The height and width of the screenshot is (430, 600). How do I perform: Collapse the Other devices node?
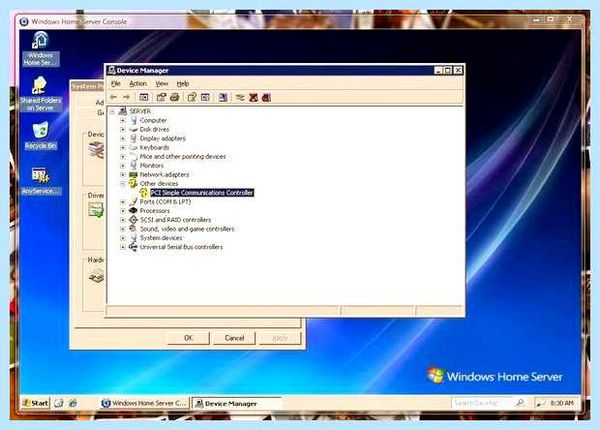pyautogui.click(x=123, y=184)
